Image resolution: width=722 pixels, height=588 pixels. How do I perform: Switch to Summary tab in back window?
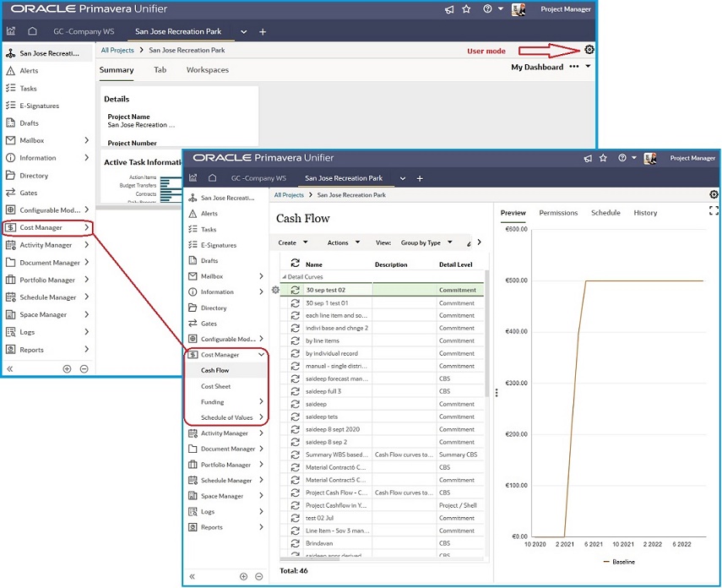(117, 70)
